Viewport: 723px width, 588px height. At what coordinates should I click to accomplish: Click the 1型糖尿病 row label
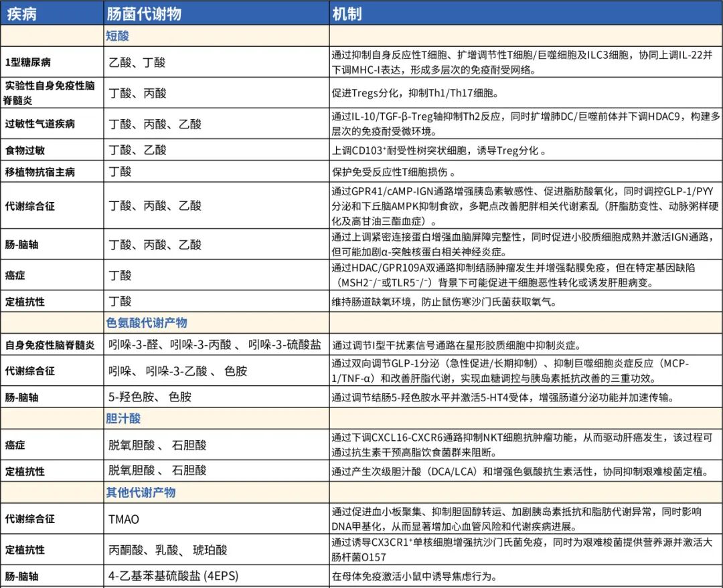[x=27, y=63]
